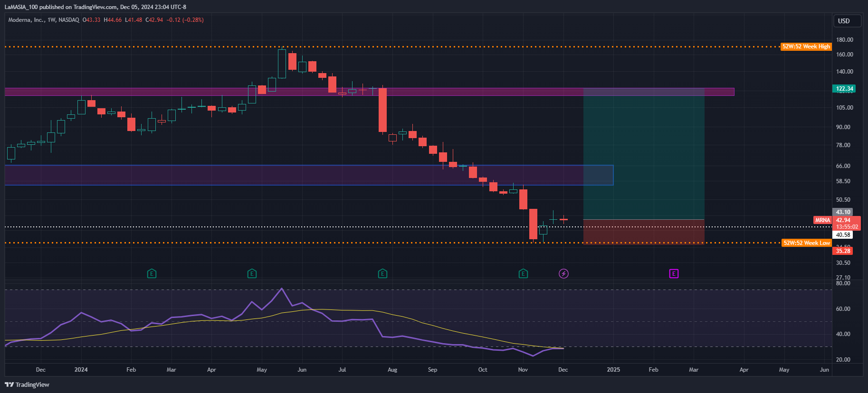The width and height of the screenshot is (868, 393).
Task: Select the blue-bordered support rectangle near 60
Action: pos(309,175)
